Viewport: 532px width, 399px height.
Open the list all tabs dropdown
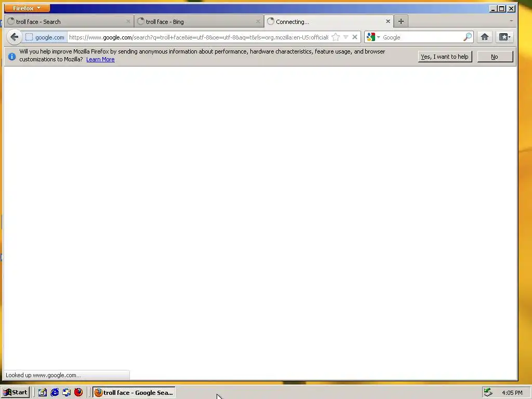click(x=511, y=21)
